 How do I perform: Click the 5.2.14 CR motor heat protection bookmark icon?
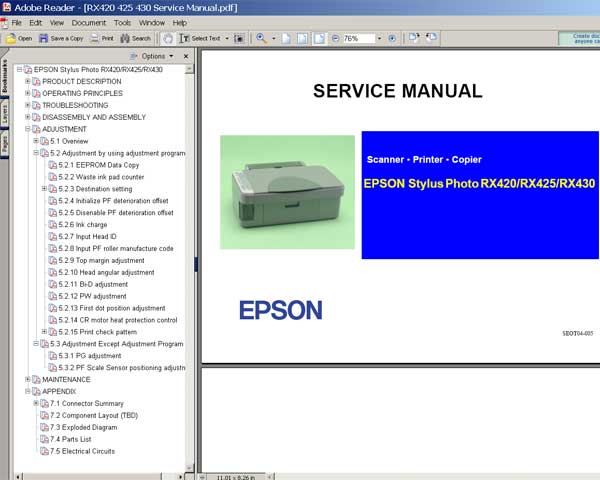pyautogui.click(x=52, y=320)
